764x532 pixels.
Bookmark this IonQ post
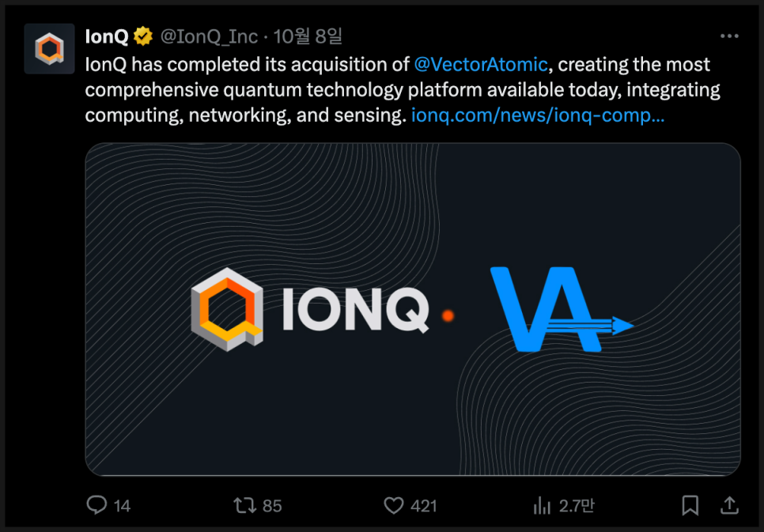[x=690, y=505]
